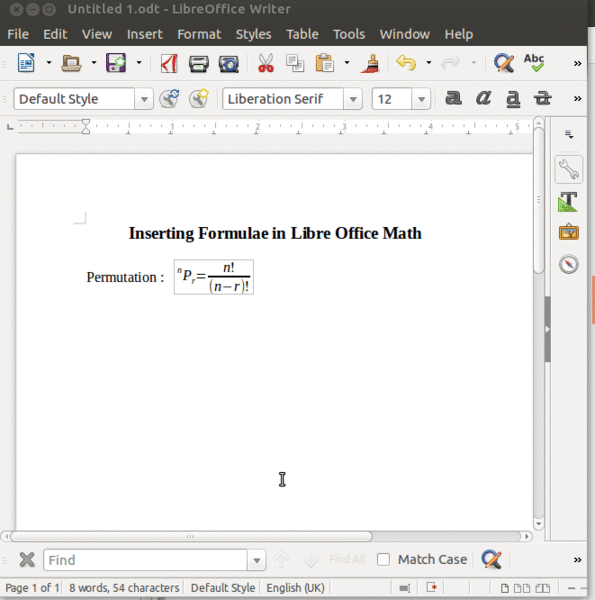Image resolution: width=595 pixels, height=600 pixels.
Task: Toggle Underline formatting
Action: (513, 99)
